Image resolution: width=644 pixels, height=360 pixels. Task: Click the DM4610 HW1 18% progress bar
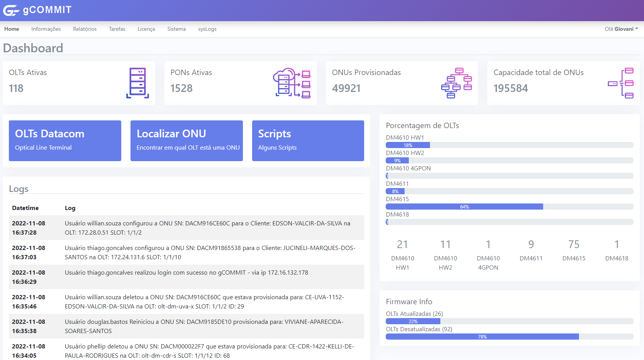pos(408,145)
